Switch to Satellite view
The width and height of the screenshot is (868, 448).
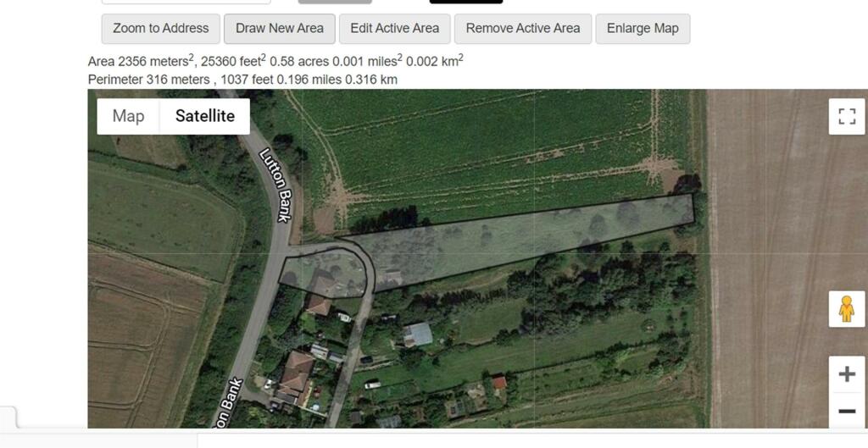click(205, 116)
